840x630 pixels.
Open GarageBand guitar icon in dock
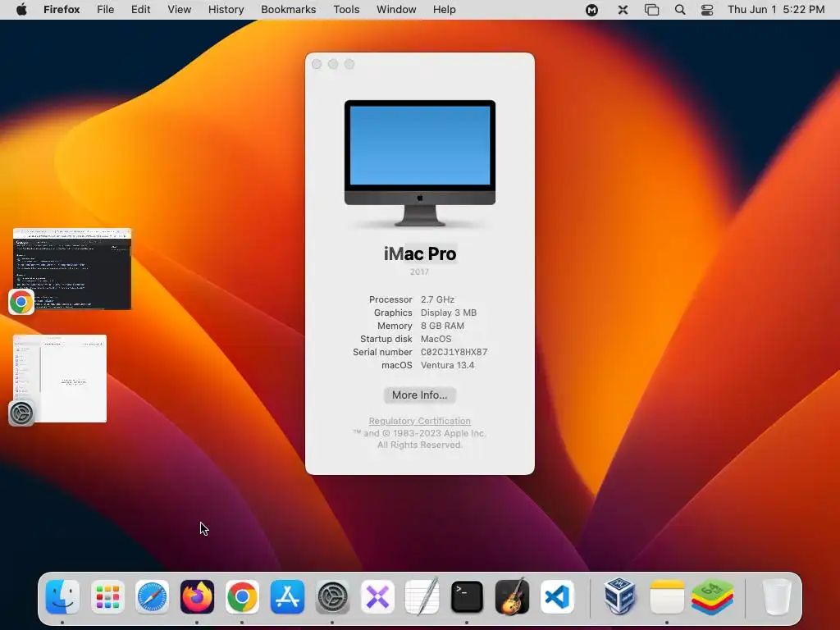(512, 596)
